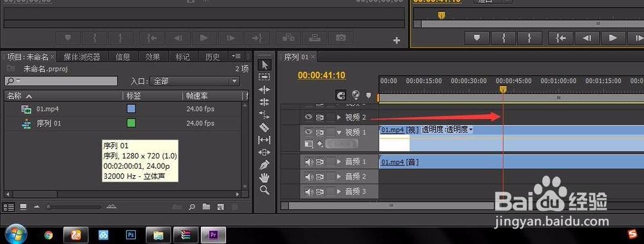644x244 pixels.
Task: Click program monitor Mark Out button
Action: 529,38
